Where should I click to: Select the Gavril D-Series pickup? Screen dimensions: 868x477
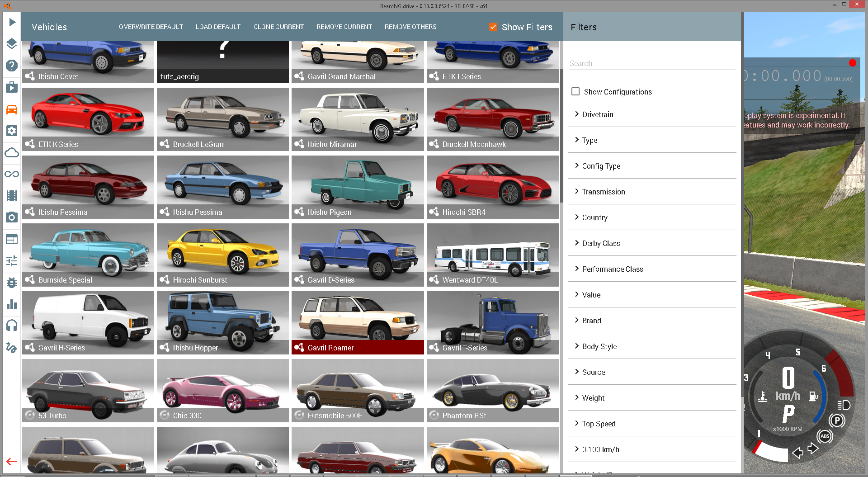click(358, 255)
